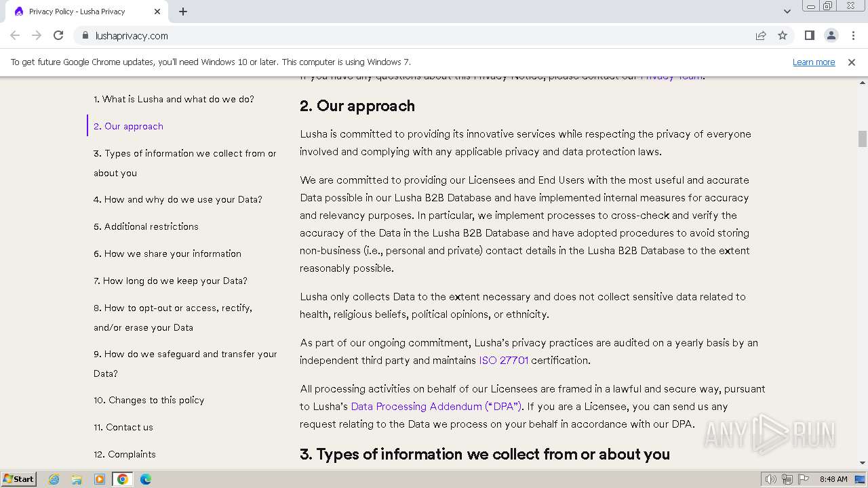Open '3. Types of information we collect' sidebar item
Viewport: 868px width, 488px height.
click(185, 163)
